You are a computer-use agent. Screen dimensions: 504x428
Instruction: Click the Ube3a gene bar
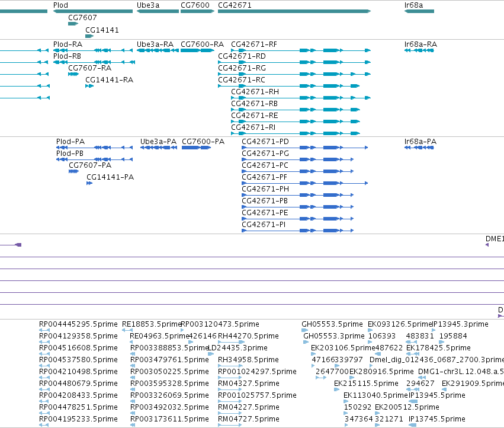coord(158,11)
